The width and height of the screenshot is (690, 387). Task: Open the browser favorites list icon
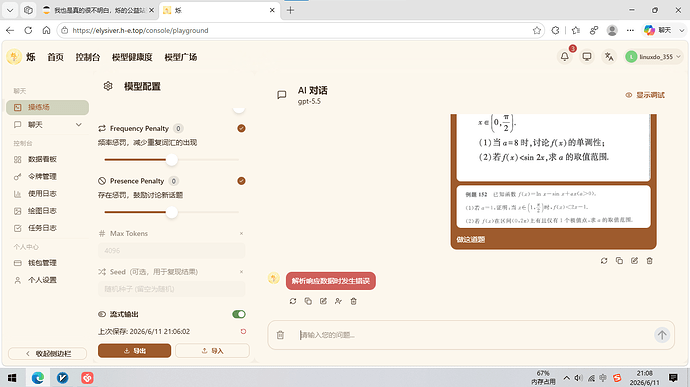[576, 30]
